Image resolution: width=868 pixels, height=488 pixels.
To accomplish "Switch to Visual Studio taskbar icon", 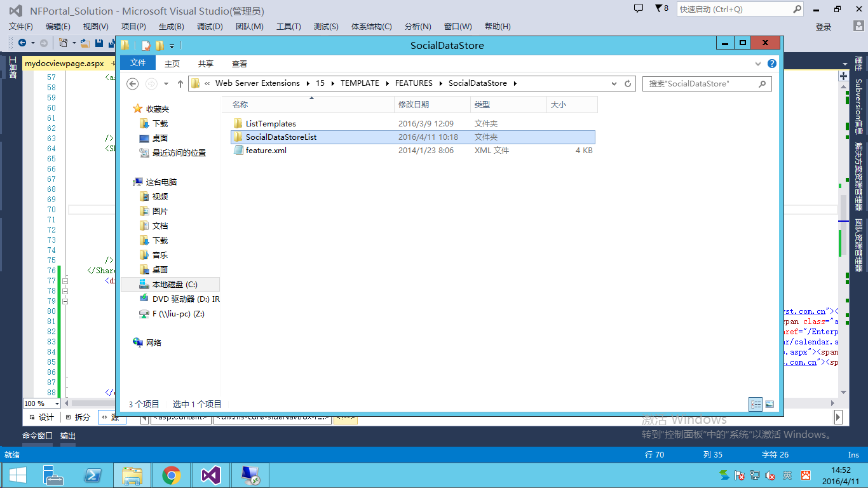I will pos(210,475).
